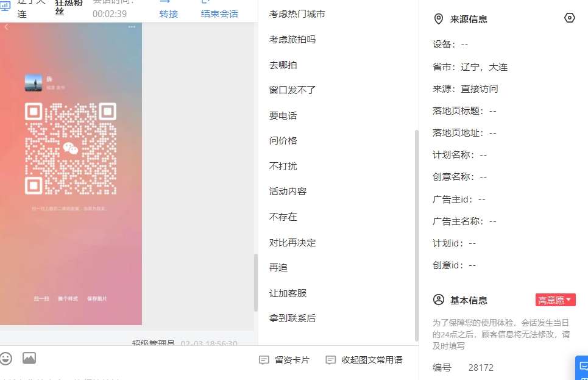This screenshot has width=588, height=380.
Task: Select quick phrase 去哪拍
Action: coord(283,65)
